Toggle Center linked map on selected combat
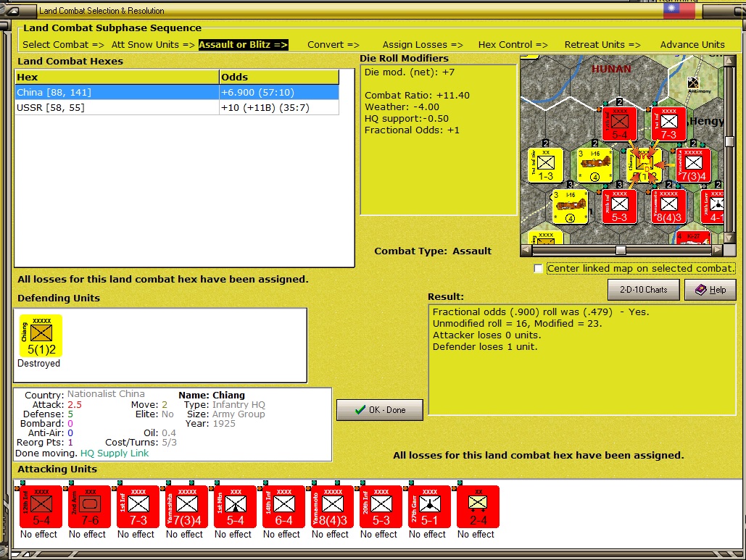The height and width of the screenshot is (560, 746). (538, 269)
